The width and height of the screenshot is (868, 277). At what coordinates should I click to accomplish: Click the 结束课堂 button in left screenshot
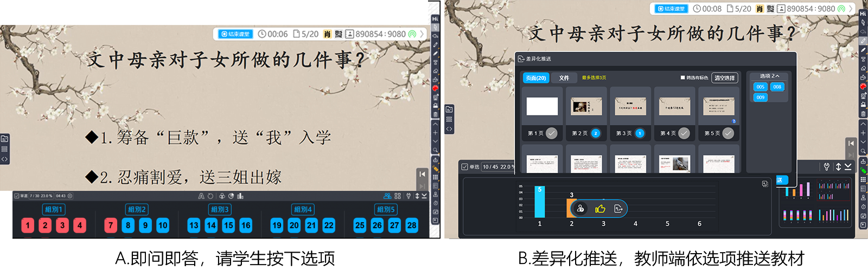235,34
